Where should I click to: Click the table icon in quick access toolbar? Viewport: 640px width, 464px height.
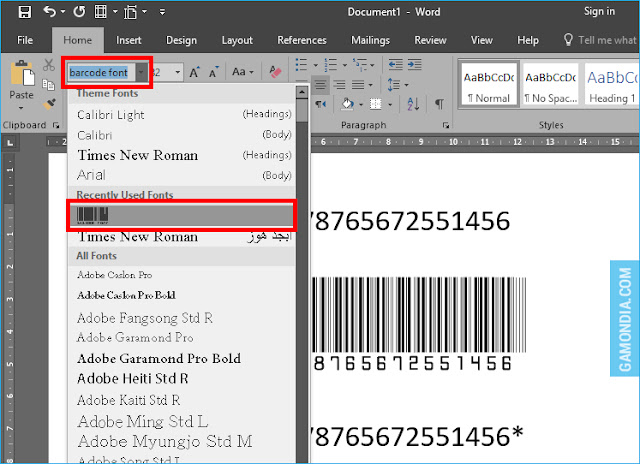point(100,12)
